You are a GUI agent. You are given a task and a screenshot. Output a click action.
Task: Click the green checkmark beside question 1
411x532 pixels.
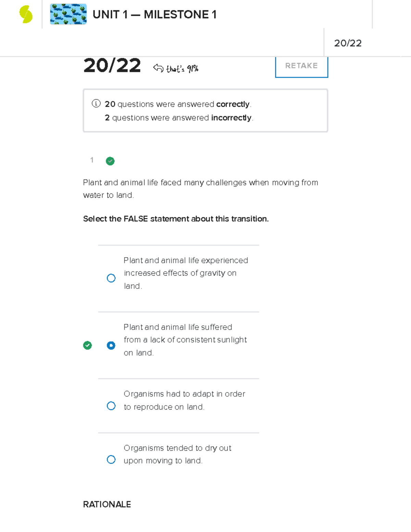(x=110, y=161)
